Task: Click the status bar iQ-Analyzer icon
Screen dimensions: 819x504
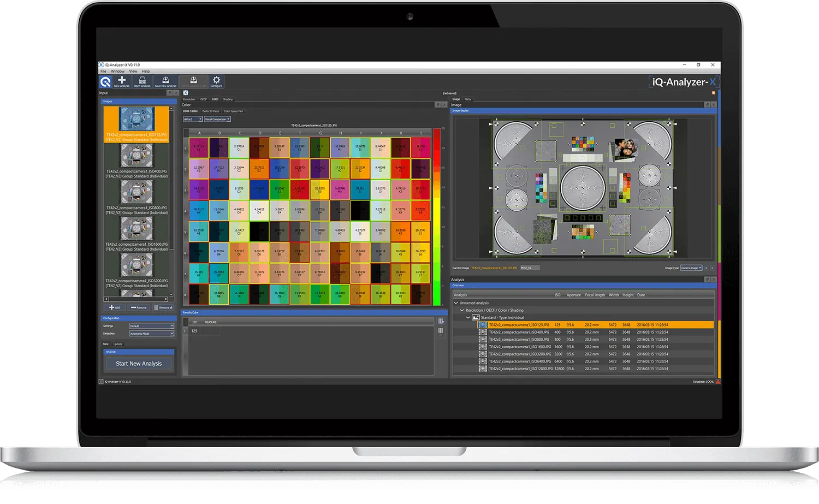Action: (x=101, y=382)
